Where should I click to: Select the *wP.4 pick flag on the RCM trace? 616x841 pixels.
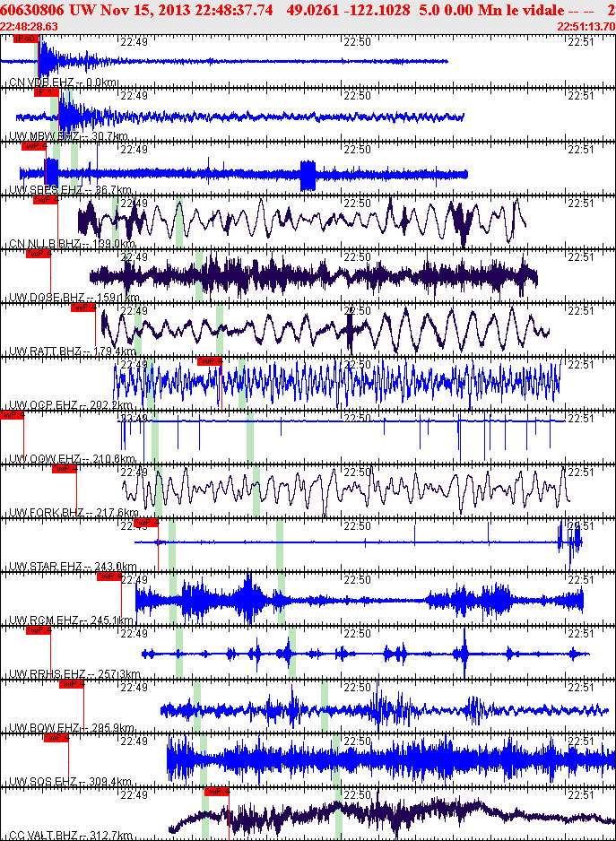click(x=109, y=577)
